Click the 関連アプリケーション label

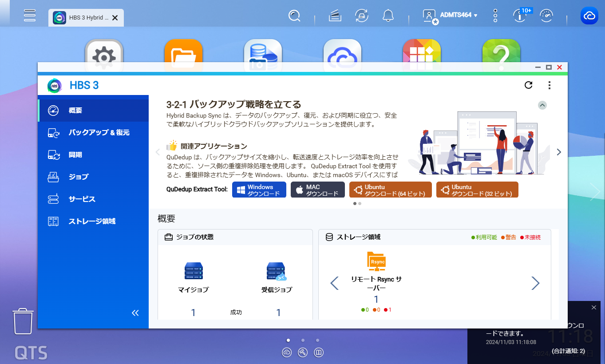click(214, 146)
